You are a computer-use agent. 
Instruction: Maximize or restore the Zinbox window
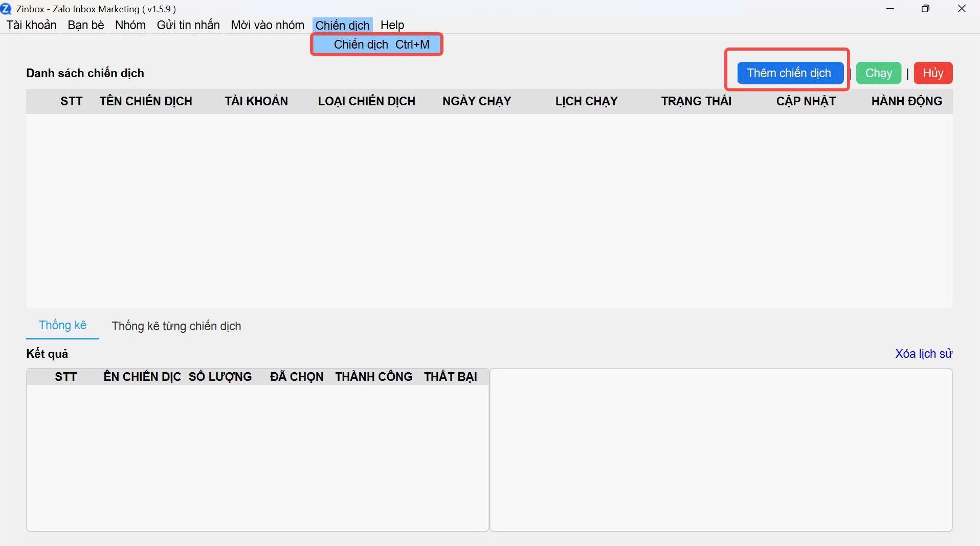coord(925,9)
